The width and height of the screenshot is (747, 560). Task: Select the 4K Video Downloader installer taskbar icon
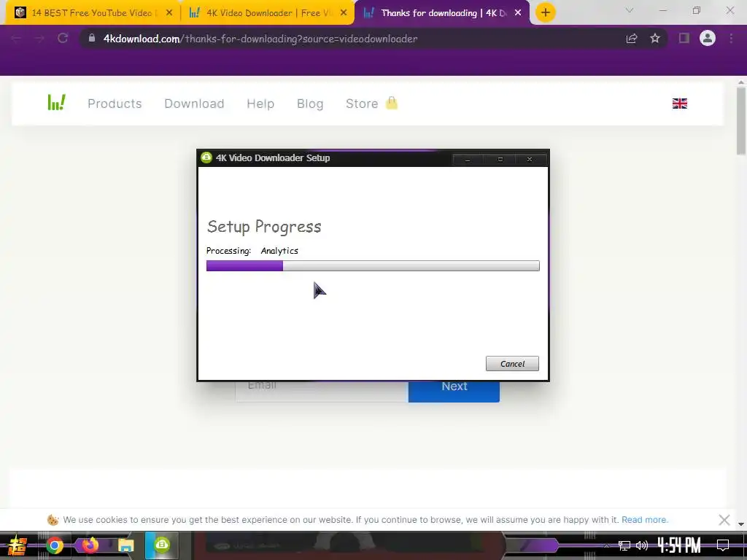click(162, 545)
